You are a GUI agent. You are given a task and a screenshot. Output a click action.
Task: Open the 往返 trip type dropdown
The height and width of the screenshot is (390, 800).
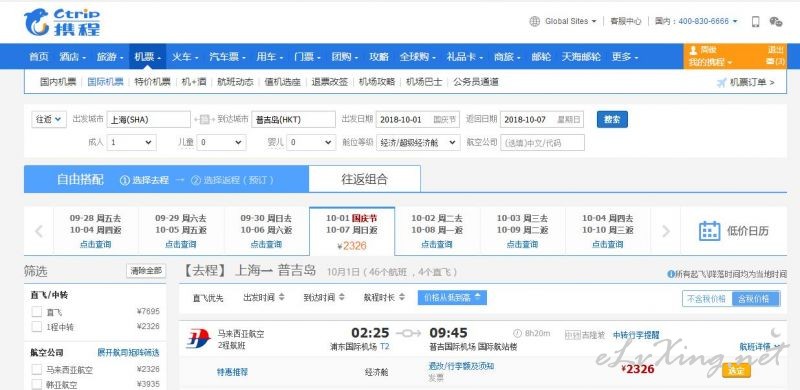coord(49,119)
